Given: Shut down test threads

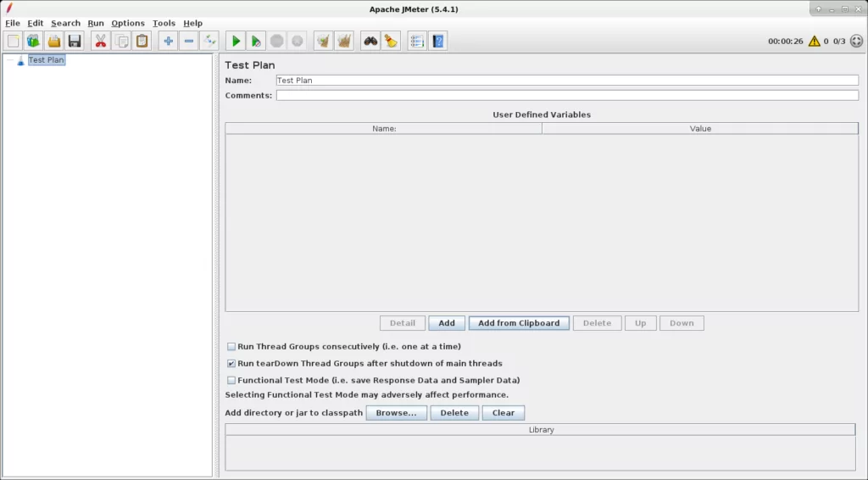Looking at the screenshot, I should point(298,41).
